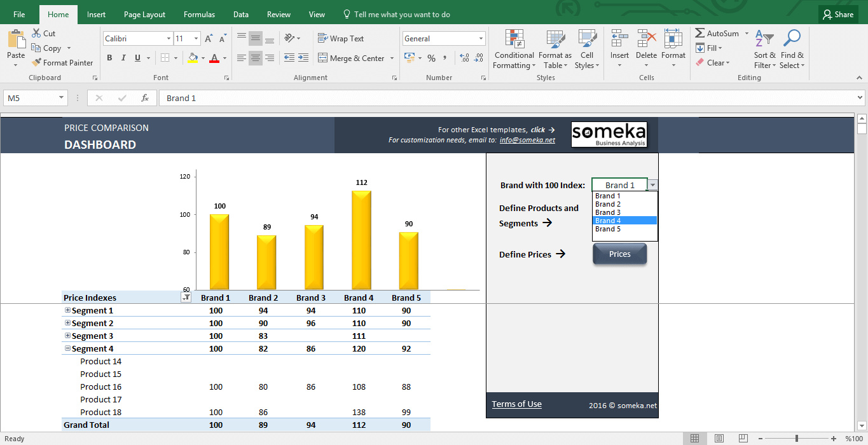Switch to the Formulas tab
The image size is (868, 445).
199,15
